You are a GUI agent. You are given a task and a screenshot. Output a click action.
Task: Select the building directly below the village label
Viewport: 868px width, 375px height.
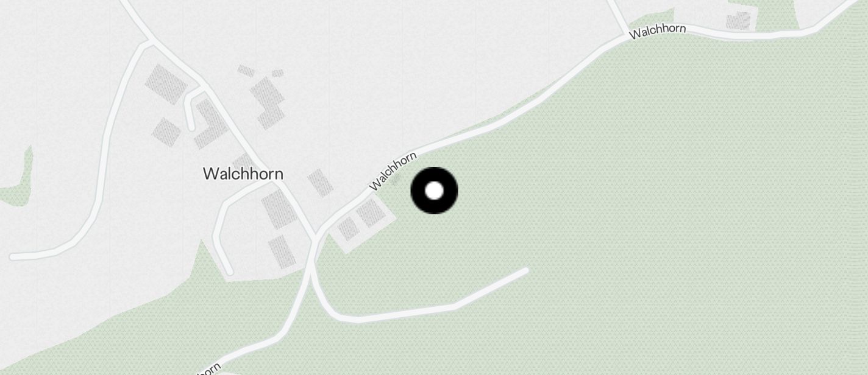coord(280,209)
